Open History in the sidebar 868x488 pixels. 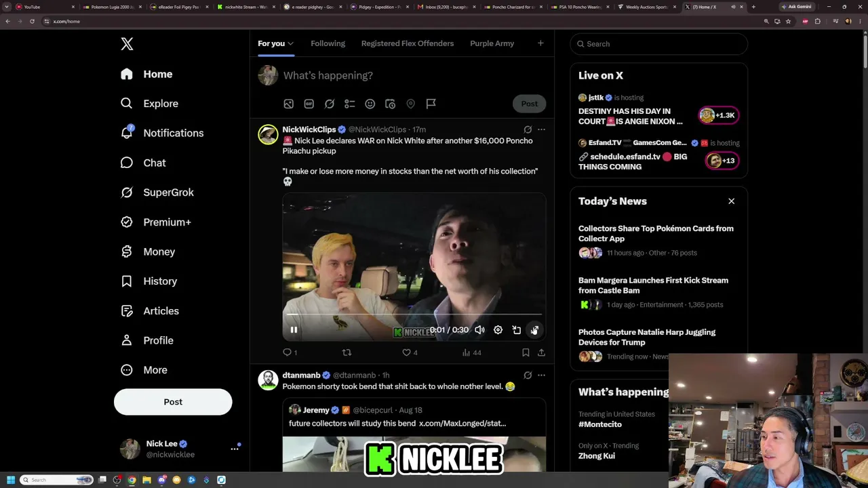coord(149,281)
